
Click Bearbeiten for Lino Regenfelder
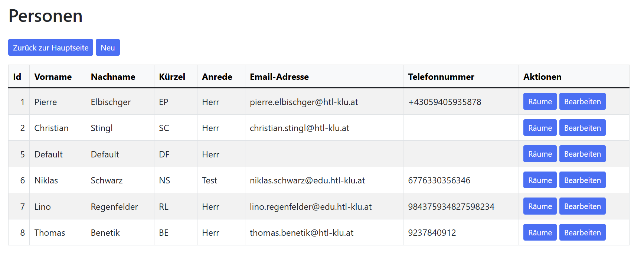[x=582, y=206]
